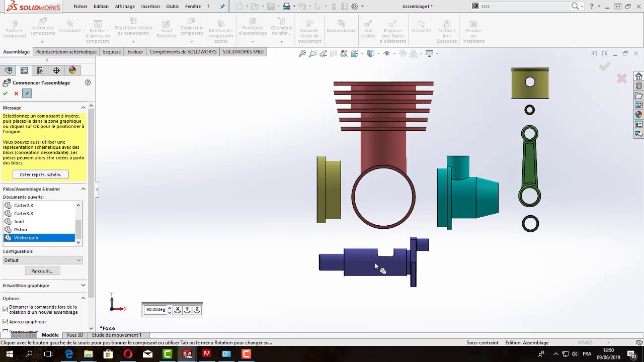Open the search box dropdown arrow
Image resolution: width=644 pixels, height=362 pixels.
click(x=582, y=7)
